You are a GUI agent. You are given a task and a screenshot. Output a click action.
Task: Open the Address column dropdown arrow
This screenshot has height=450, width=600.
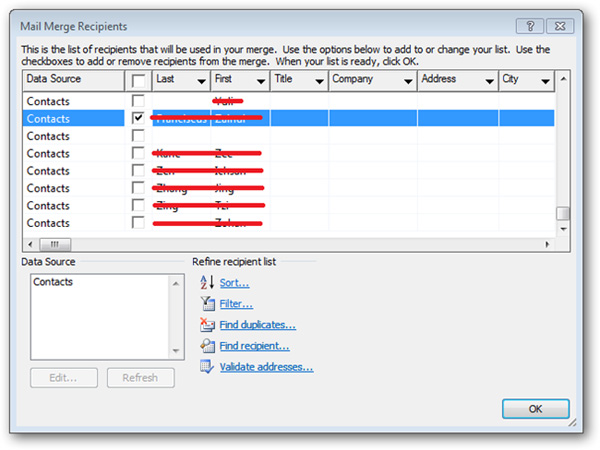click(x=489, y=81)
